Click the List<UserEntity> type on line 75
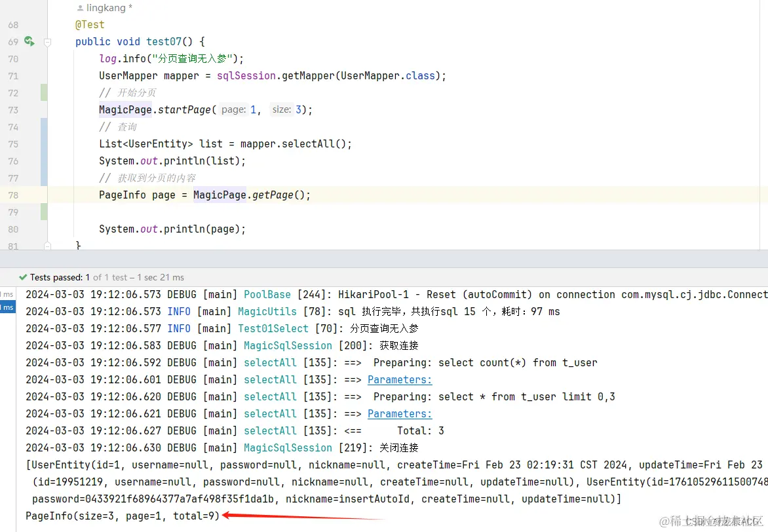This screenshot has height=532, width=768. coord(146,144)
